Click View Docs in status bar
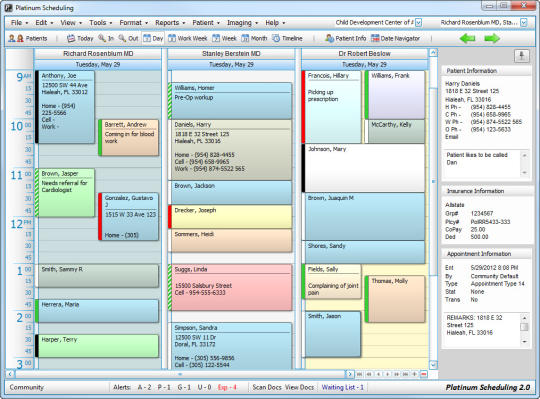This screenshot has width=540, height=399. [299, 387]
